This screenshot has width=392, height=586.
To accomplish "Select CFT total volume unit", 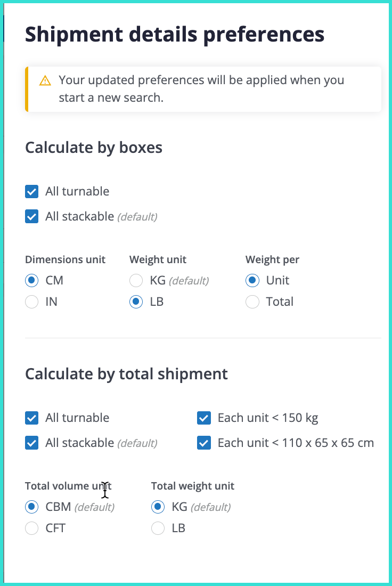I will [32, 528].
